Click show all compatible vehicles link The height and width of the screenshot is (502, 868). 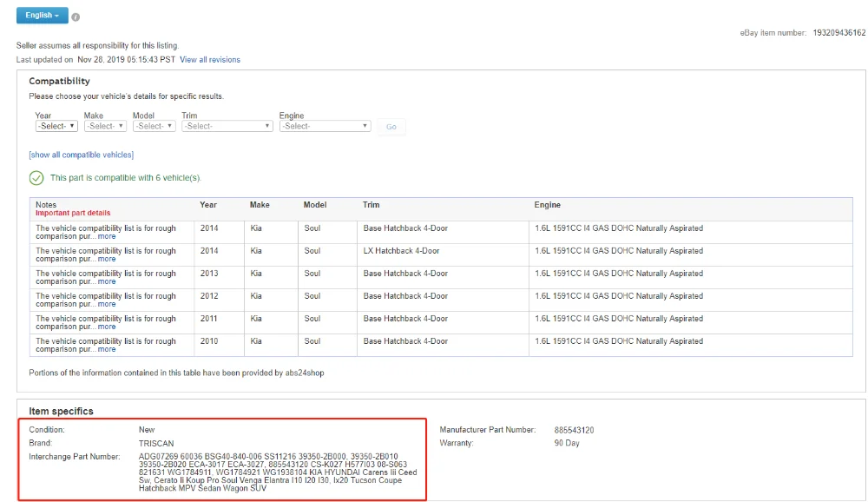coord(82,155)
